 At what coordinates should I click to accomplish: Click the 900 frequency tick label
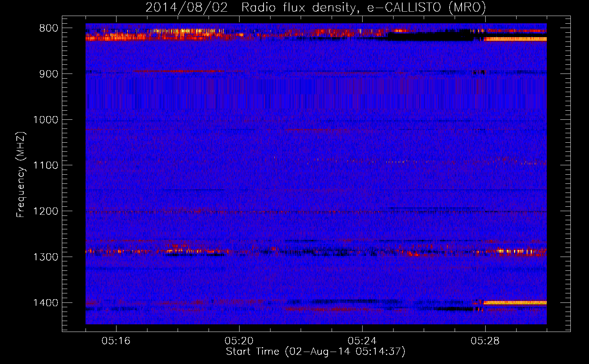pyautogui.click(x=48, y=74)
